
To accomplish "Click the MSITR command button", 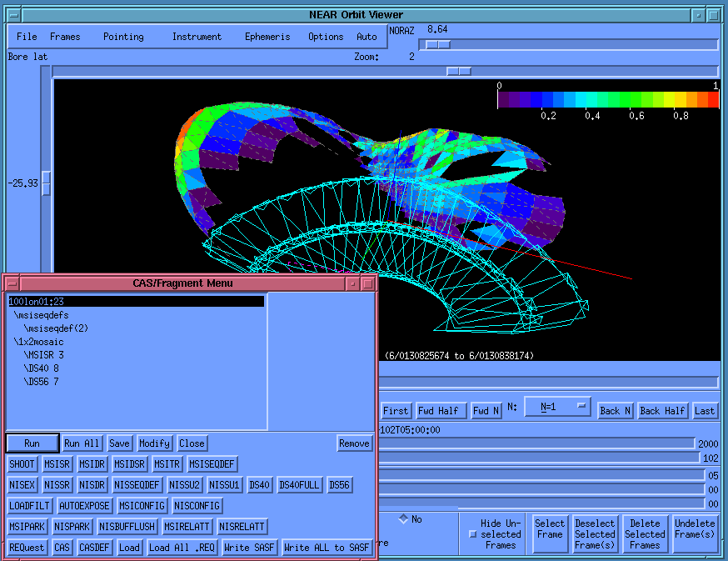I will pyautogui.click(x=167, y=463).
